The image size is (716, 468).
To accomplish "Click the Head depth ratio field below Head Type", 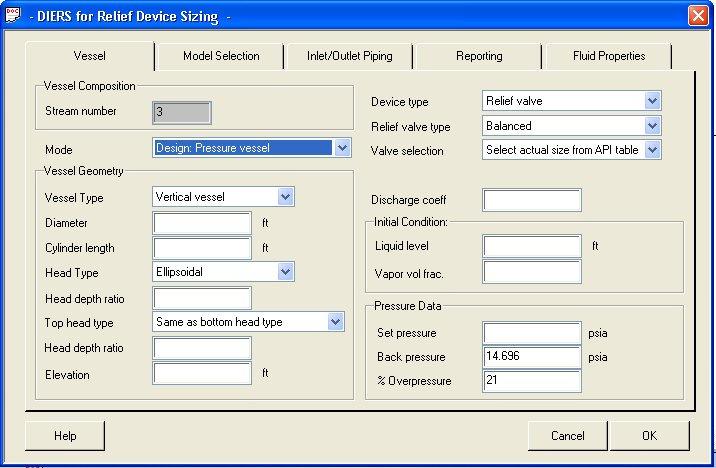I will coord(202,298).
